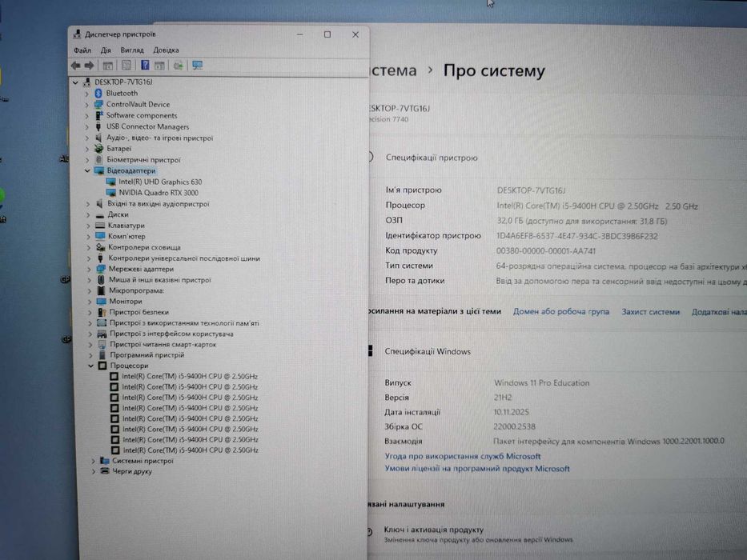Click the install date 10.11.2025

(511, 412)
